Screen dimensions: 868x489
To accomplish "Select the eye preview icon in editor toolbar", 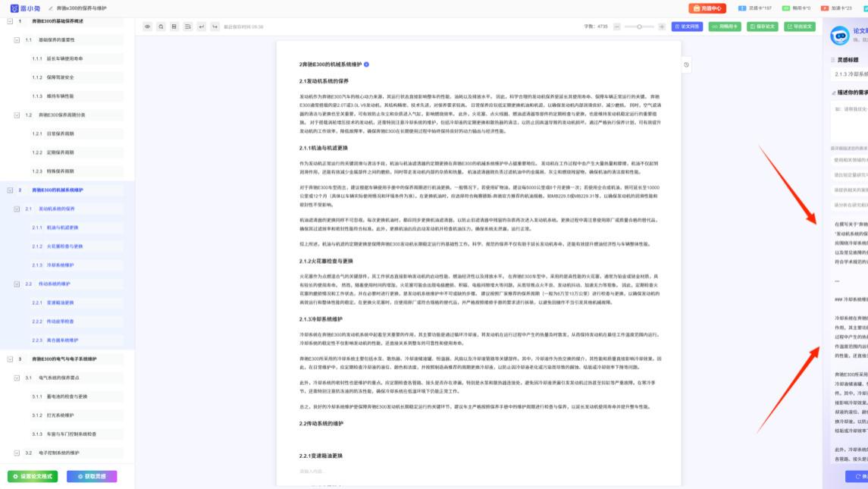I will [148, 26].
